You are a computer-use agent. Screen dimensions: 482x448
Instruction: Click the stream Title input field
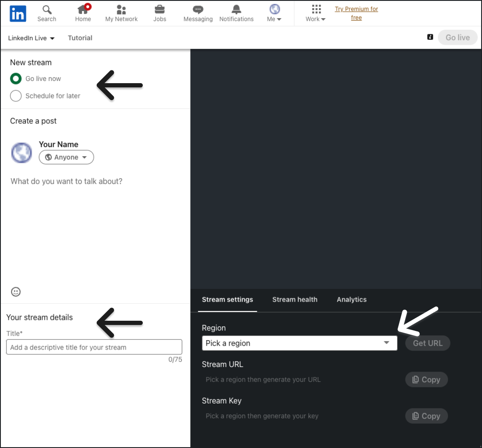(94, 347)
